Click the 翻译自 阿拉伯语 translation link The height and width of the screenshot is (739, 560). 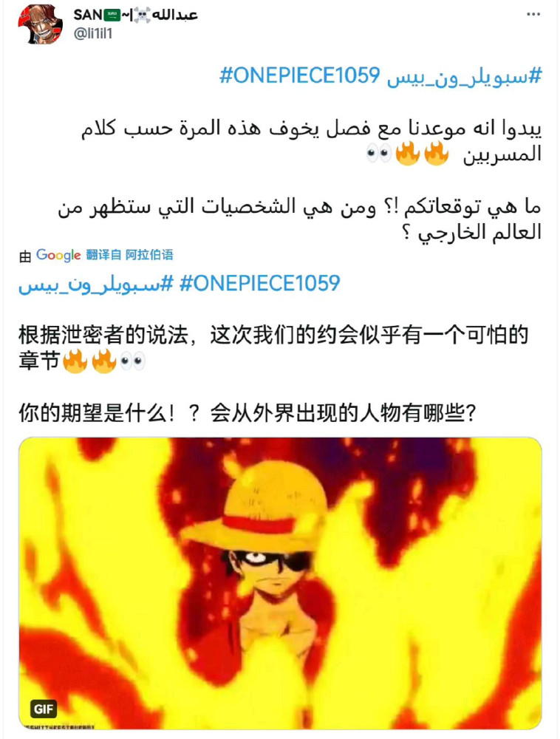click(x=129, y=255)
